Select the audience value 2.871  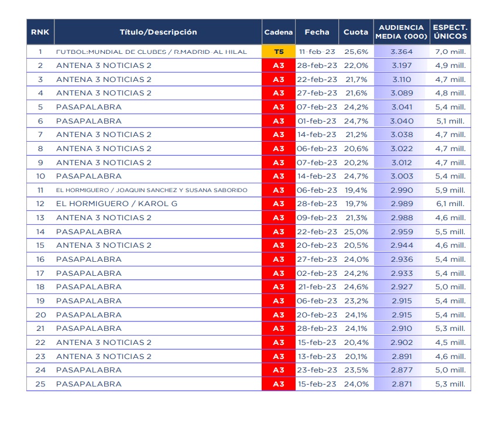[402, 384]
